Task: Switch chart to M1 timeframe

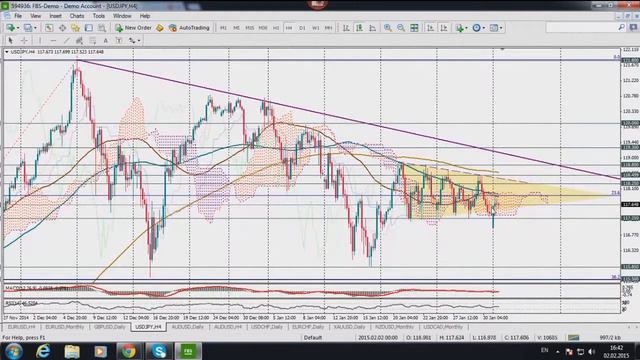Action: pos(223,28)
